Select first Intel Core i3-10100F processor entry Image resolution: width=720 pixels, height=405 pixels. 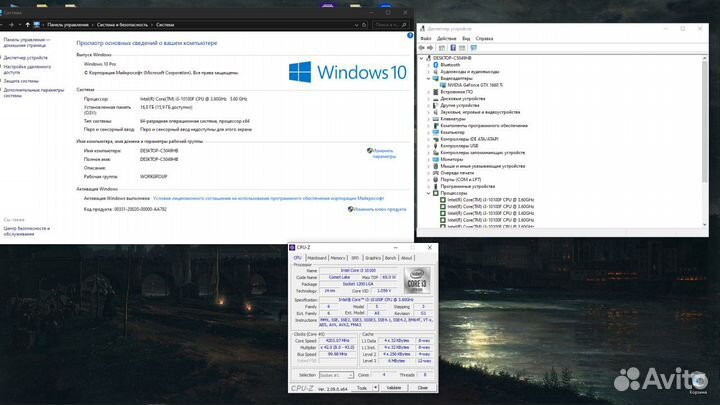(490, 200)
